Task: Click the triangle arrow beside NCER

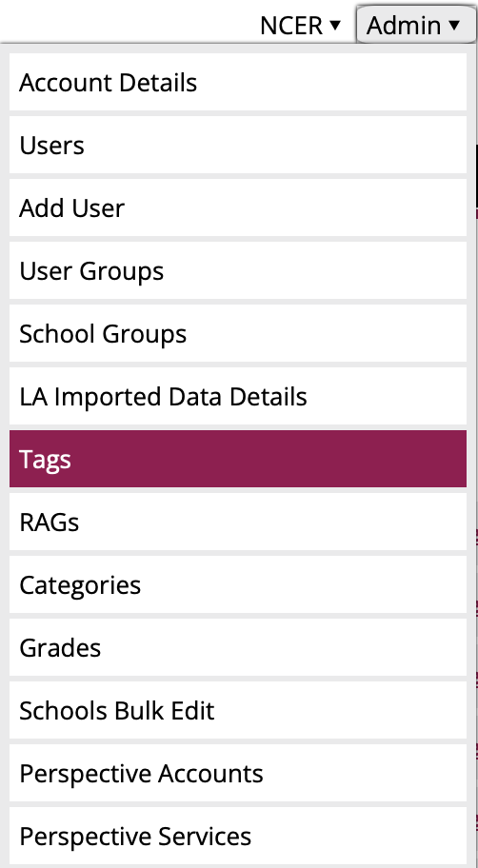Action: click(334, 25)
